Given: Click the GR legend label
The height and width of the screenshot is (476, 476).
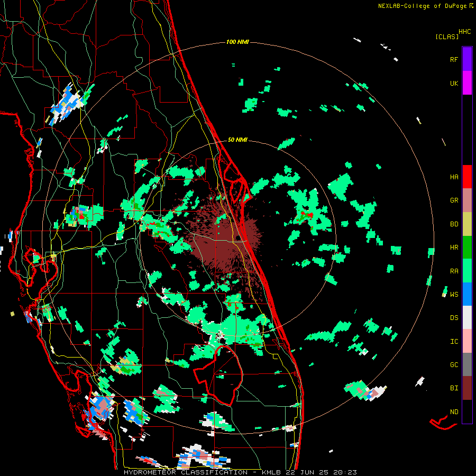Looking at the screenshot, I should [x=454, y=200].
